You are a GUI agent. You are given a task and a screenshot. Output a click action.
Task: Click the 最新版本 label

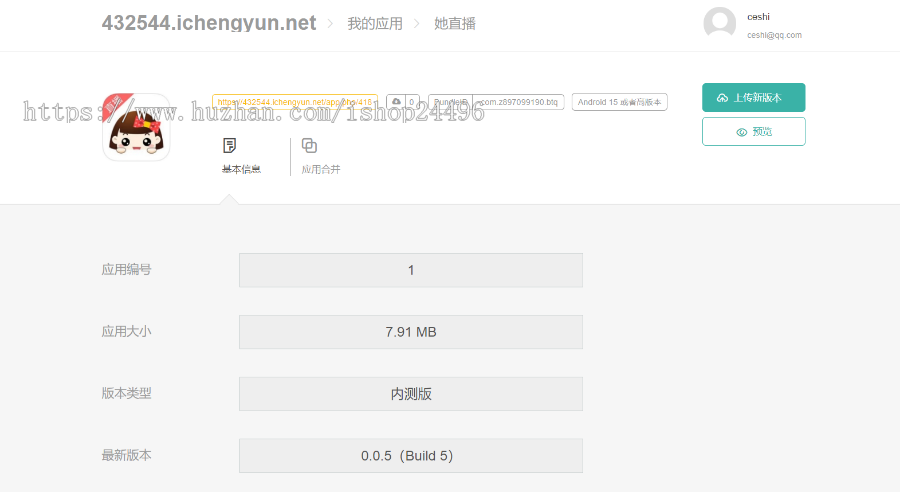tap(126, 456)
